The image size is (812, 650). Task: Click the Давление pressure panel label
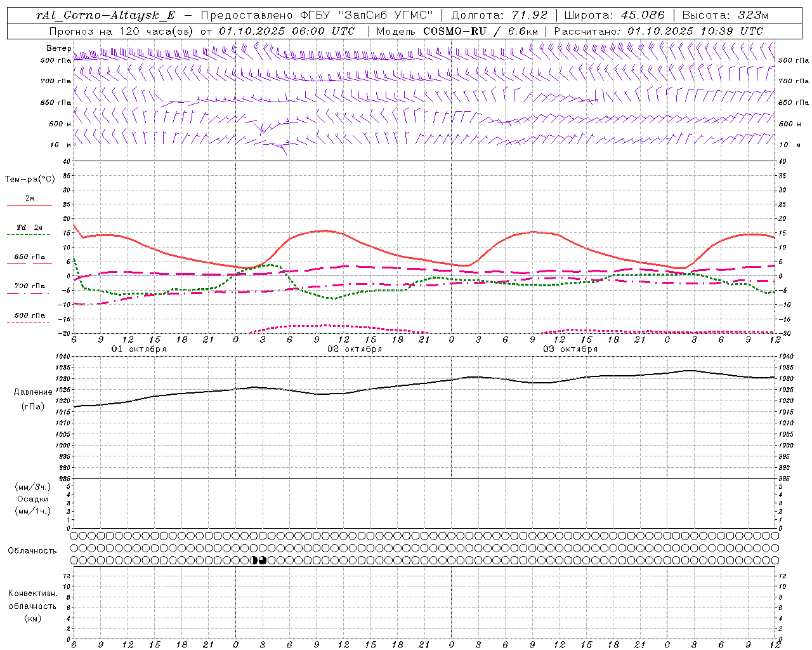33,392
